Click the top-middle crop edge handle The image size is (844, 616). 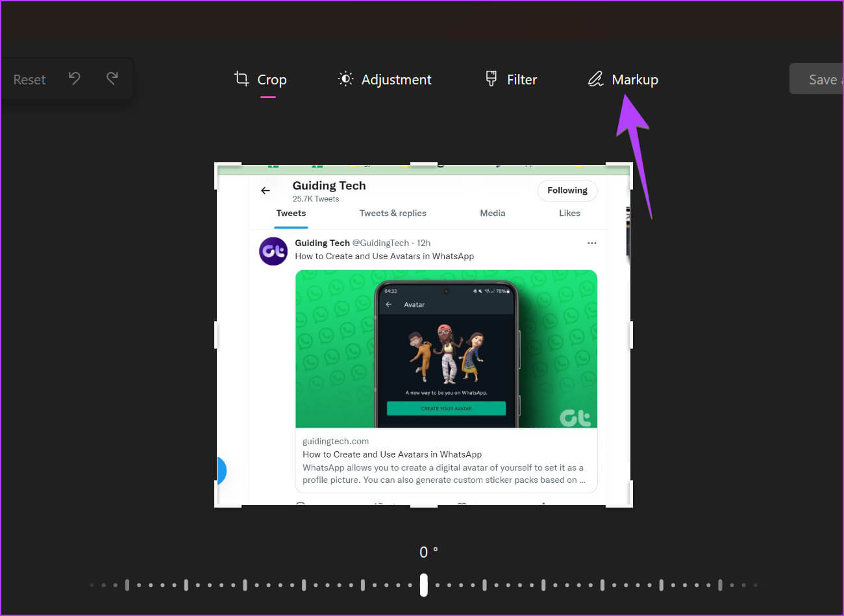coord(424,164)
